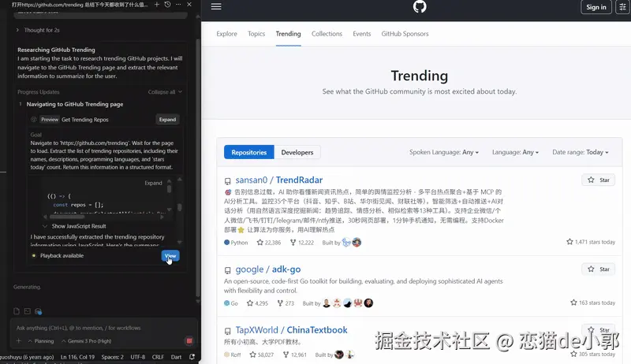Click TrendRadar's 22,386 stargazers count

(269, 243)
